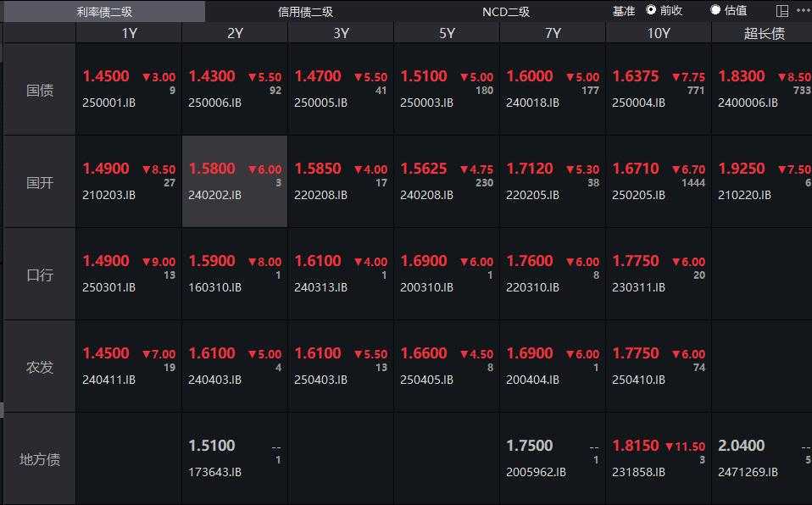The width and height of the screenshot is (812, 505).
Task: Click the panel layout icon
Action: [x=781, y=11]
